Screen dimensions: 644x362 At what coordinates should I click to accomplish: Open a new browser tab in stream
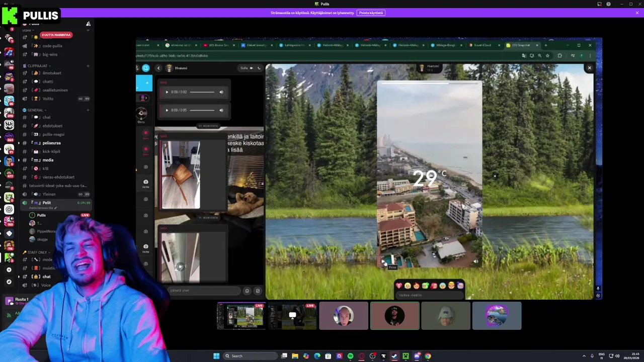click(545, 45)
